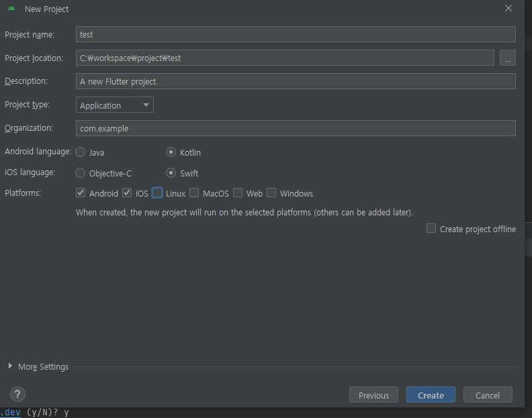Choose Swift for iOS language
Screen dimensions: 532x418
coord(171,173)
